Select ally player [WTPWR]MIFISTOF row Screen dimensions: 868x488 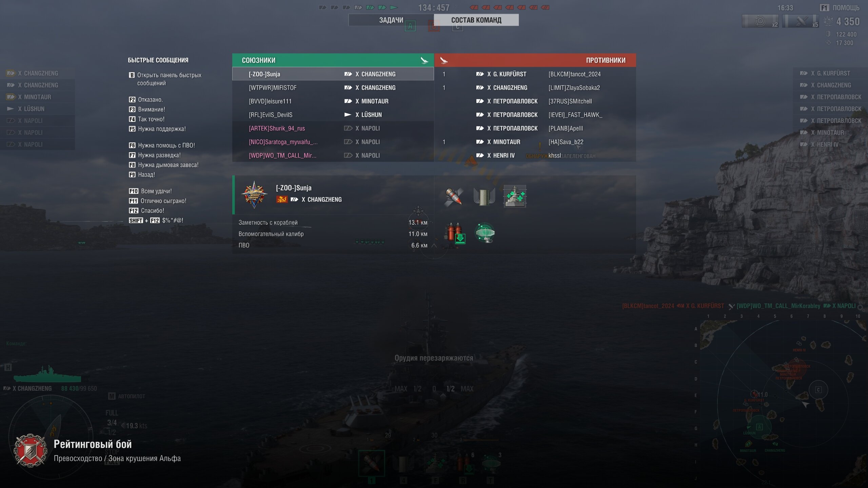click(333, 88)
